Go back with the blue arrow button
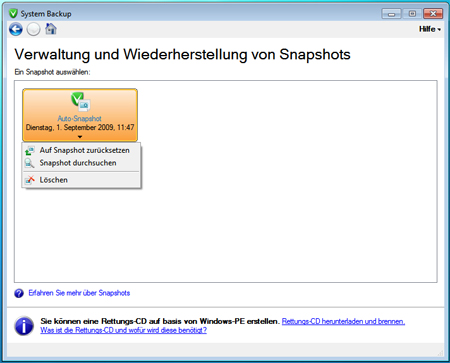450x363 pixels. [16, 29]
